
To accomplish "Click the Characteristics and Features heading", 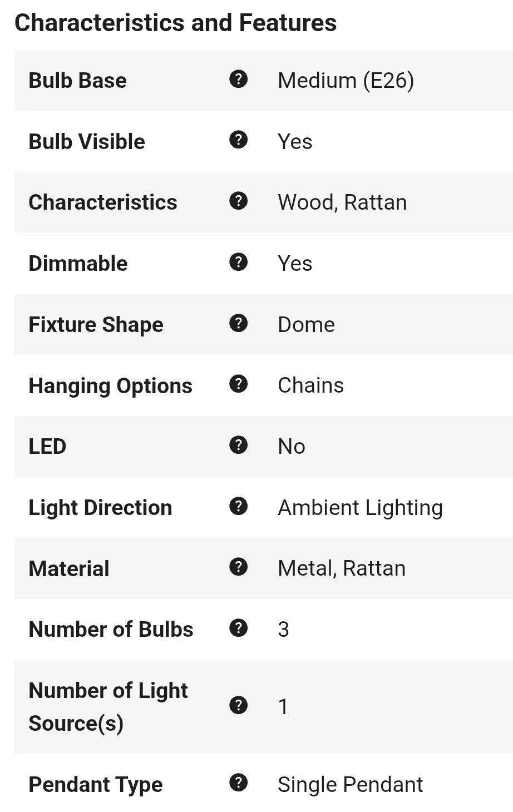I will pos(175,23).
